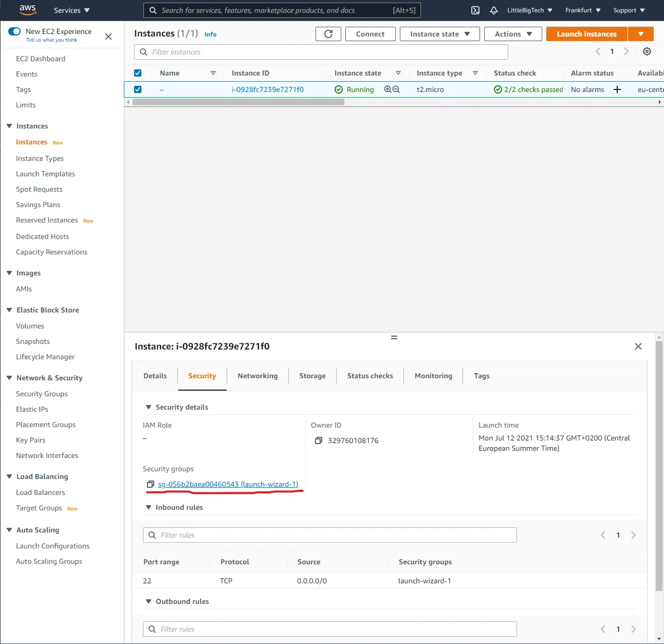Switch to the Monitoring tab

click(433, 376)
